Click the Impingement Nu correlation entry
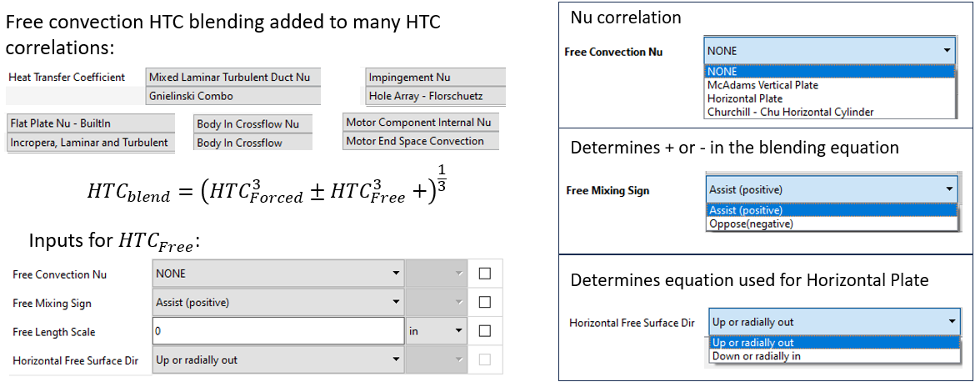980x387 pixels. tap(435, 78)
